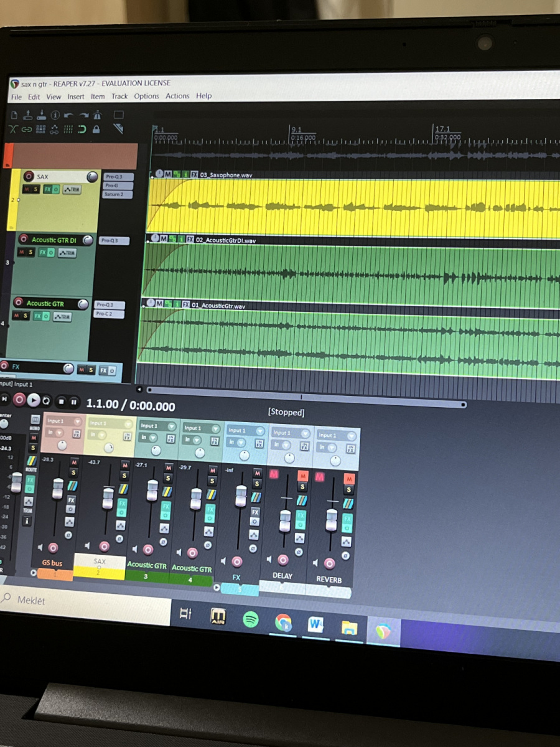Click the SAX mixer volume fader
This screenshot has width=560, height=747.
(x=108, y=497)
